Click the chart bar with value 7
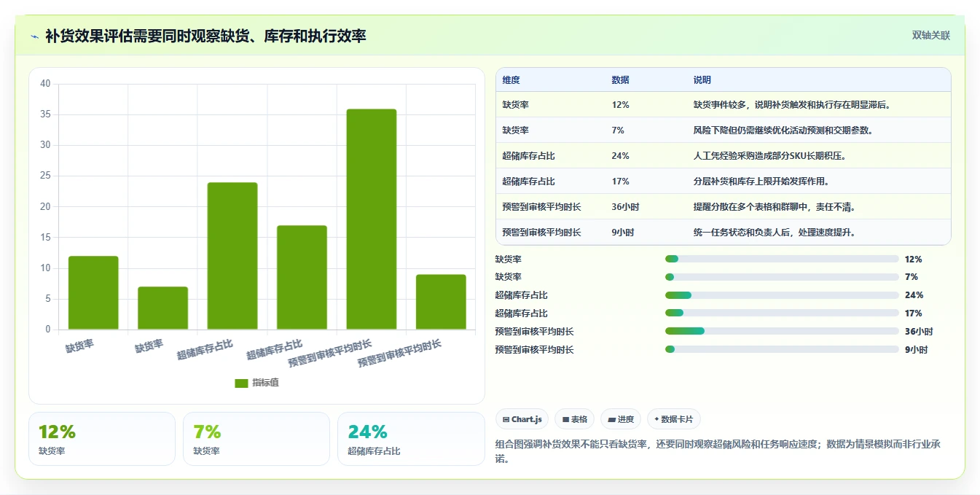This screenshot has width=980, height=495. [162, 308]
